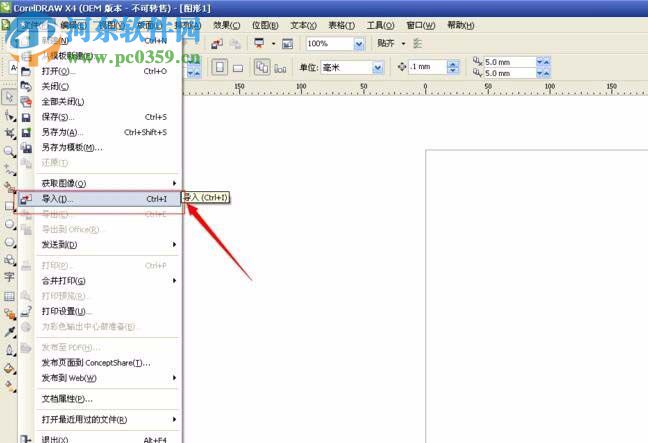The width and height of the screenshot is (648, 443).
Task: Expand Print Merge (合并打印) submenu
Action: (x=99, y=281)
